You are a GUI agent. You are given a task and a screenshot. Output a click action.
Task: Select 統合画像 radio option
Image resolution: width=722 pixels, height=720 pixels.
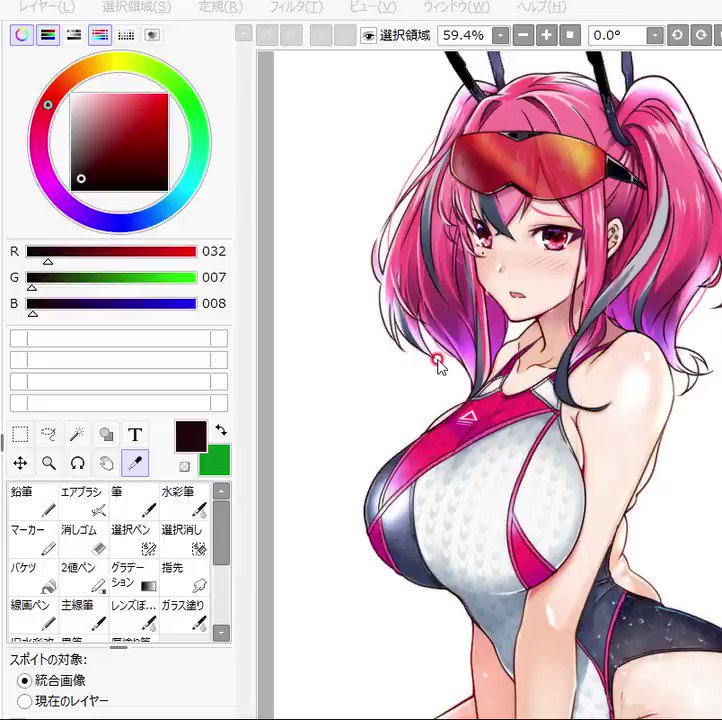[24, 680]
